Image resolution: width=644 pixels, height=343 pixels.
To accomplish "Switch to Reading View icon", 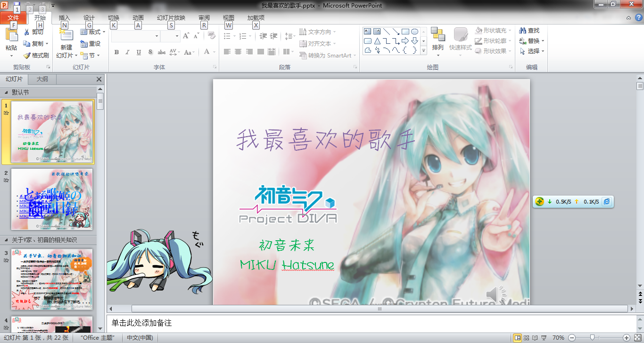I will (x=535, y=338).
